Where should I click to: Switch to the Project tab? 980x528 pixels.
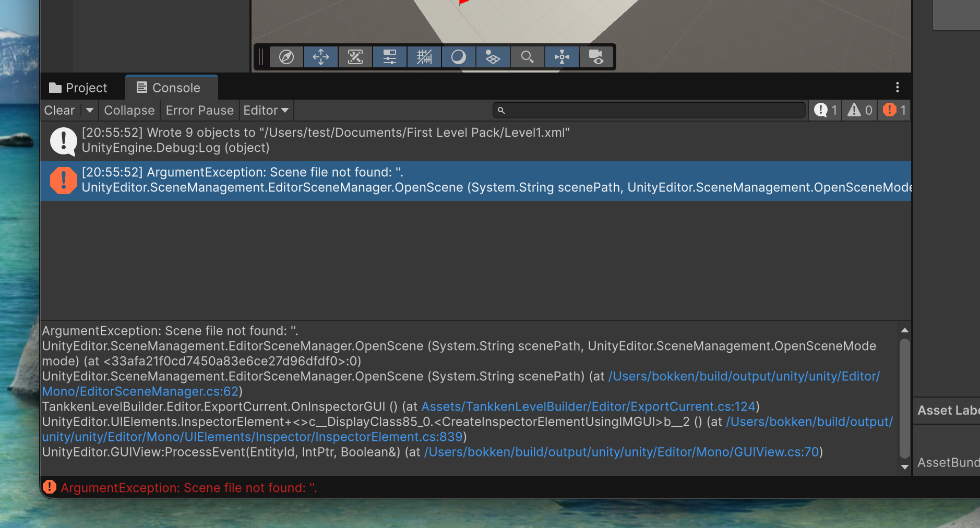click(78, 88)
